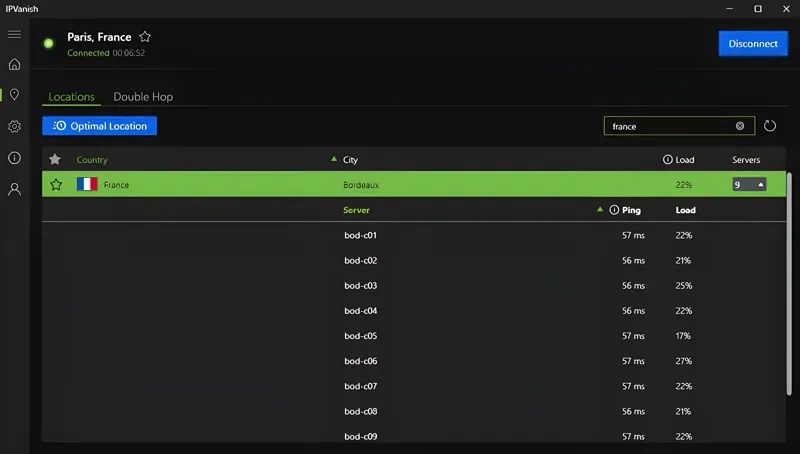The image size is (800, 454).
Task: Collapse the France servers count dropdown
Action: (x=749, y=185)
